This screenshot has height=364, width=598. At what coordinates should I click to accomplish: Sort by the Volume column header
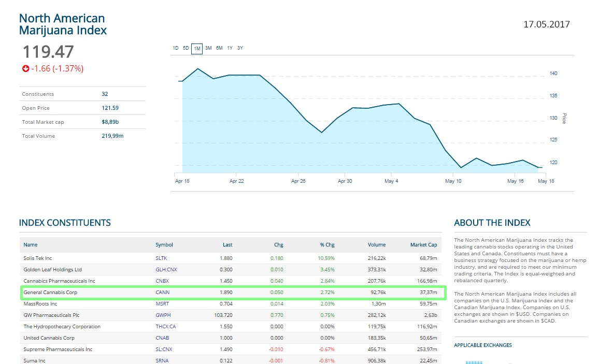click(377, 245)
